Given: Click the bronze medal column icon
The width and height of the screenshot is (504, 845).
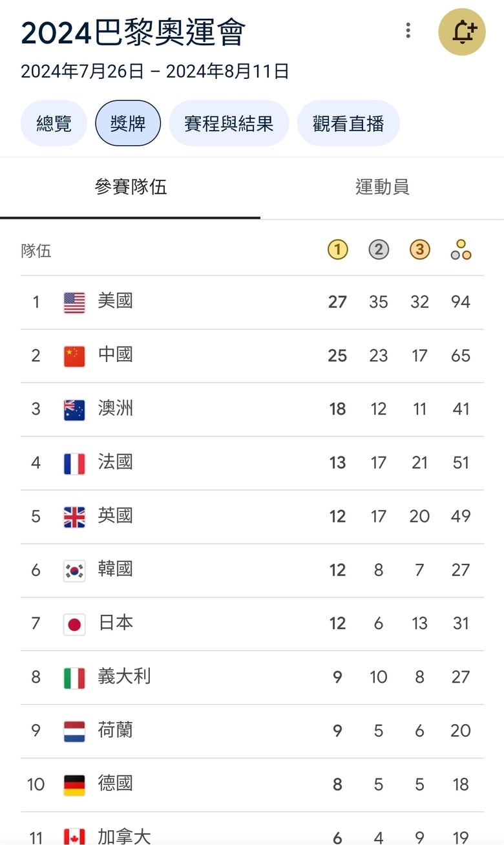Looking at the screenshot, I should click(420, 250).
